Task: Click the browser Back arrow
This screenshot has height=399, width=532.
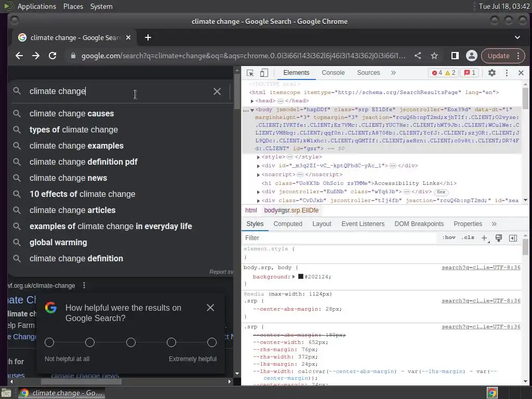Action: pos(19,56)
